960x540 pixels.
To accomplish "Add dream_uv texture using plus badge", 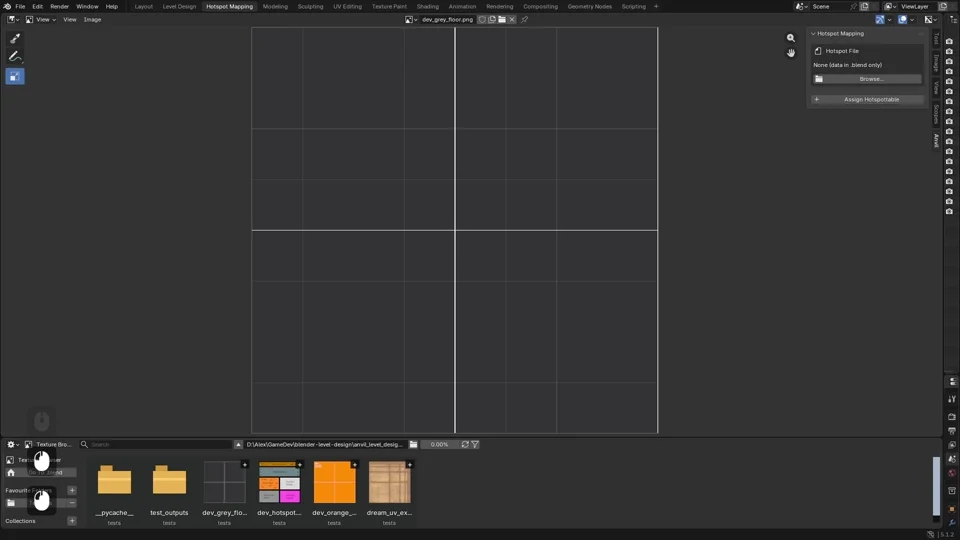I will click(x=410, y=465).
